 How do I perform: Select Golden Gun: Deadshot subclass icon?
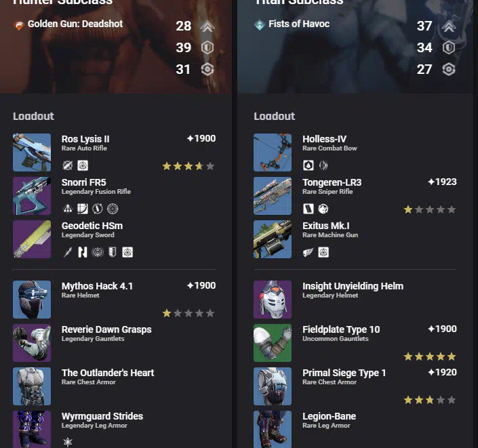point(19,25)
